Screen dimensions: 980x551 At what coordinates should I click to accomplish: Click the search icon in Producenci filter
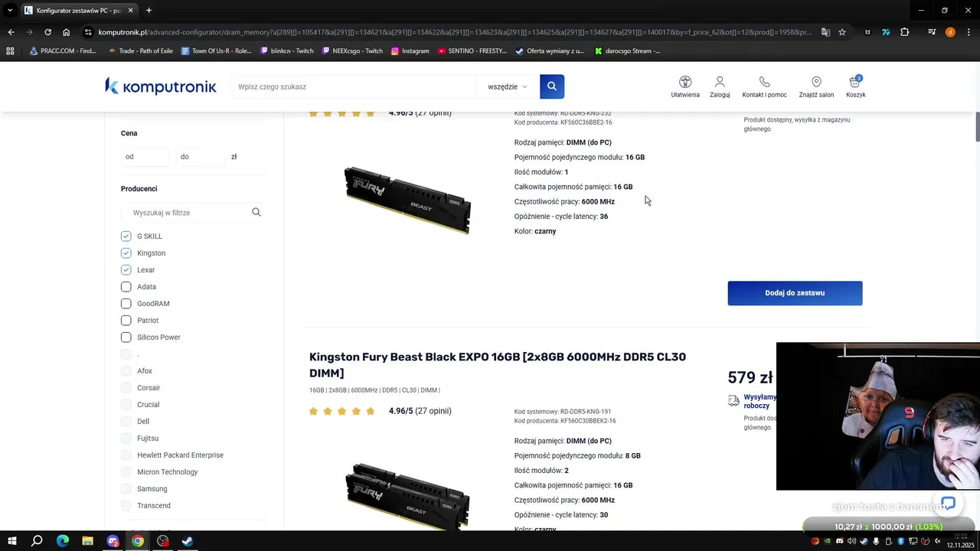[256, 213]
